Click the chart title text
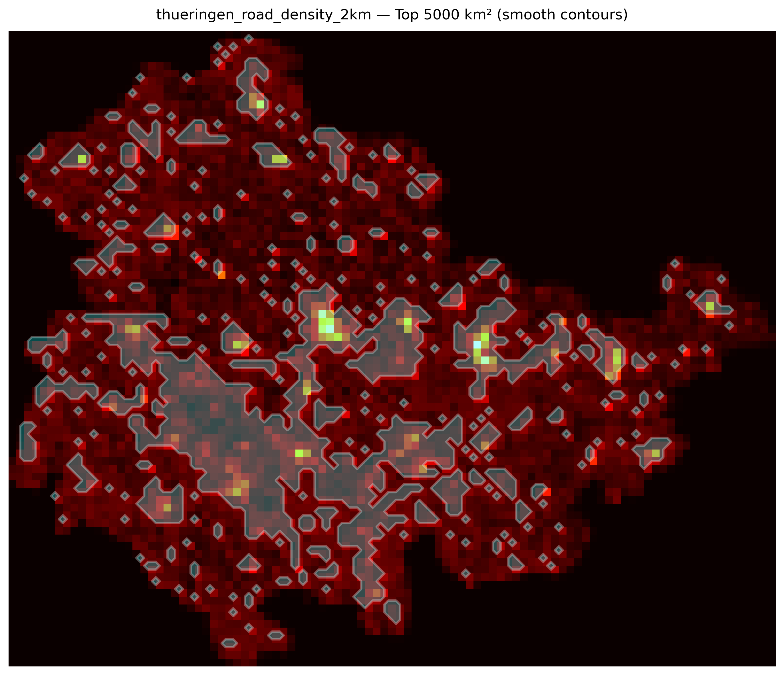Viewport: 784px width, 675px height. click(392, 15)
